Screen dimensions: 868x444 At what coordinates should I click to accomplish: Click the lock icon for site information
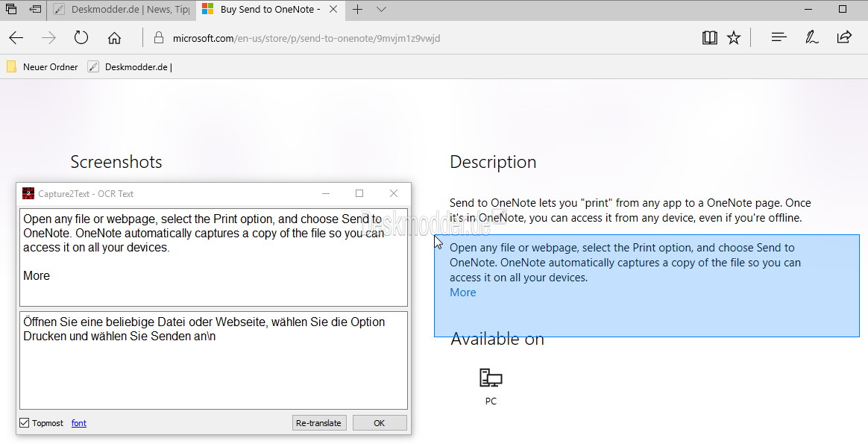159,37
